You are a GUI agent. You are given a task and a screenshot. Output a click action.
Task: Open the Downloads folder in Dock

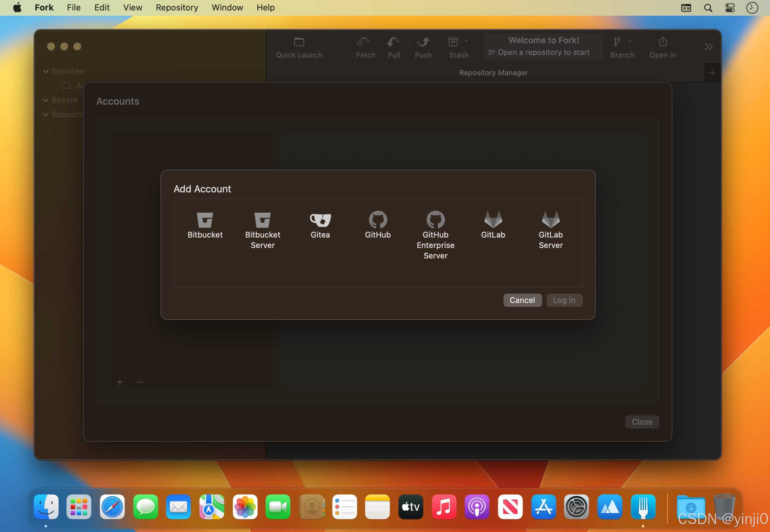coord(691,507)
